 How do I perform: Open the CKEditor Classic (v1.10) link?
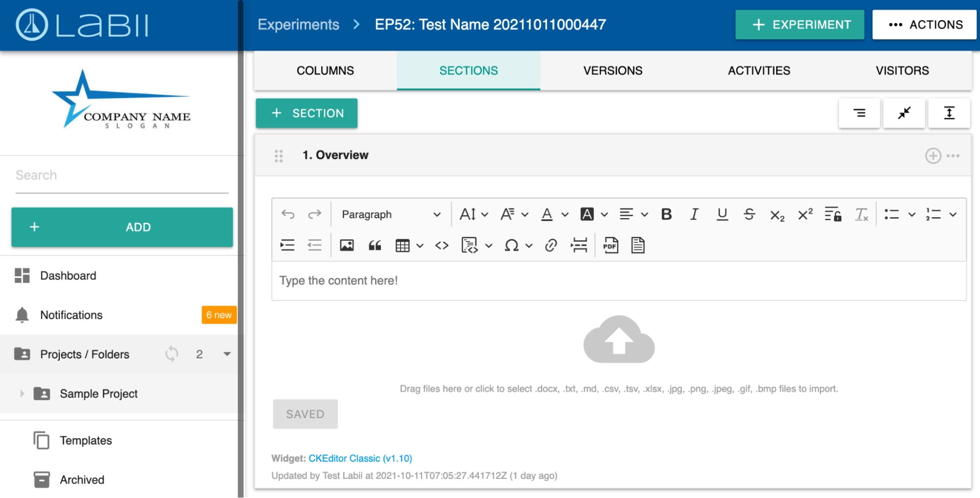click(360, 458)
